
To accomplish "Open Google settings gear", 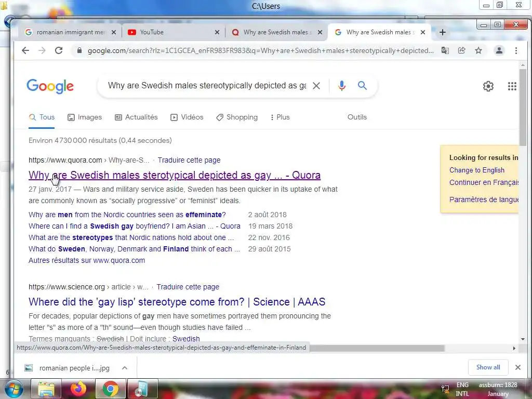I will point(488,86).
